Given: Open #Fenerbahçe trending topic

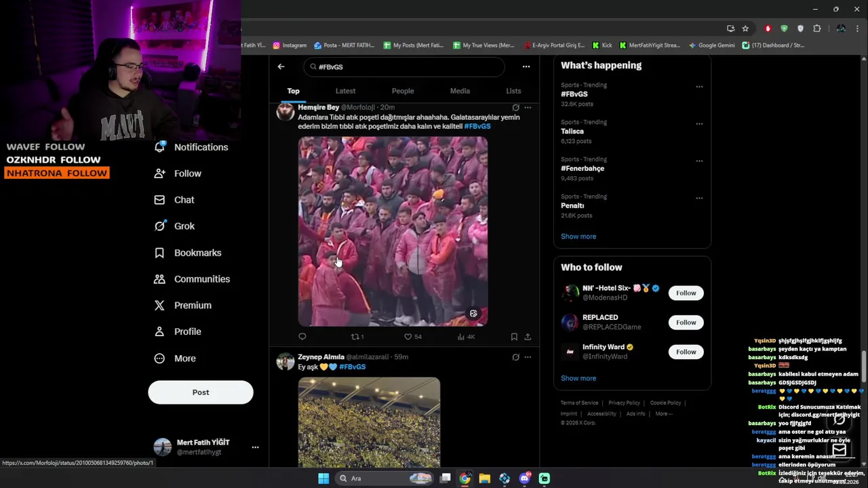Looking at the screenshot, I should coord(583,169).
